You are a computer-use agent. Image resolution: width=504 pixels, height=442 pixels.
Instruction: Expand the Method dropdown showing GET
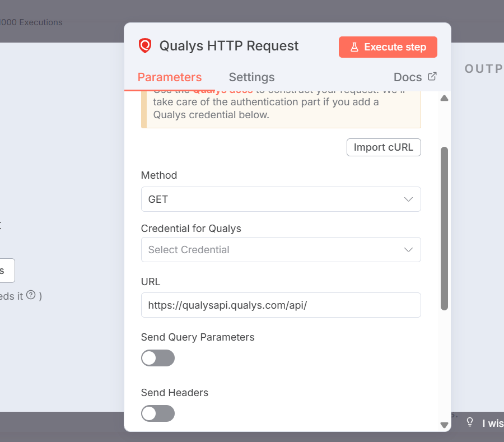280,199
